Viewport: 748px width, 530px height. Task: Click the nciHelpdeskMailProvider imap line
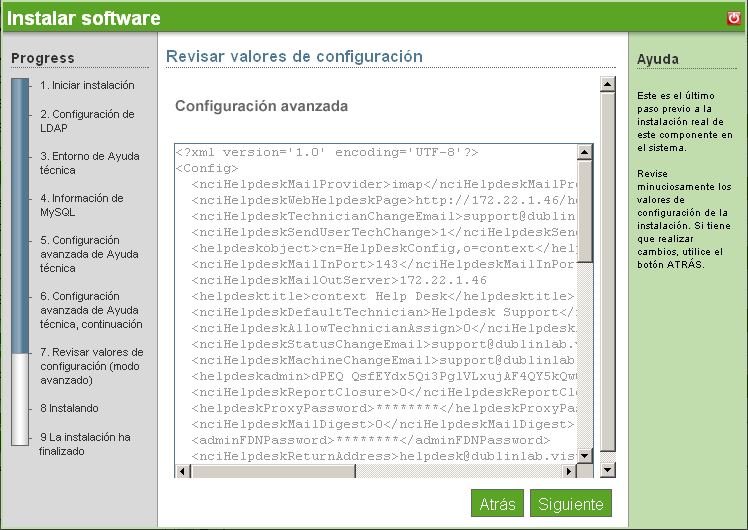(x=384, y=184)
